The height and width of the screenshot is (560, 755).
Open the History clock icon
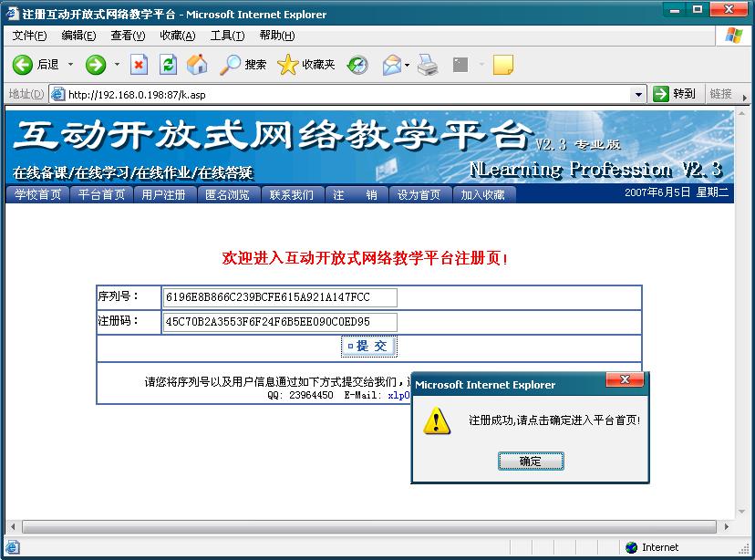pyautogui.click(x=357, y=65)
